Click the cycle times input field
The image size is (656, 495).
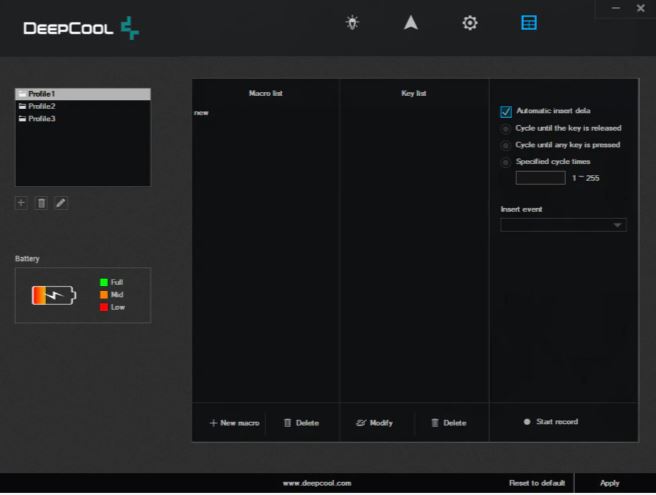[x=540, y=178]
